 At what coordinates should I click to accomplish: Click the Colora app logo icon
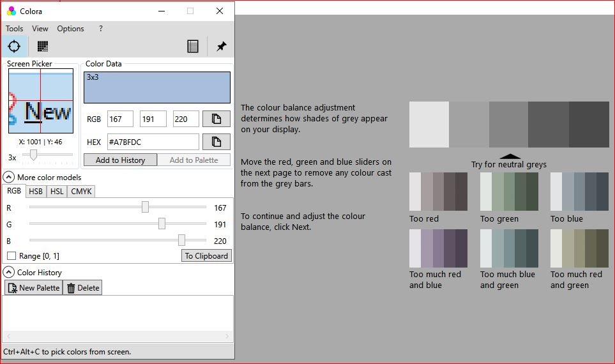(x=11, y=11)
